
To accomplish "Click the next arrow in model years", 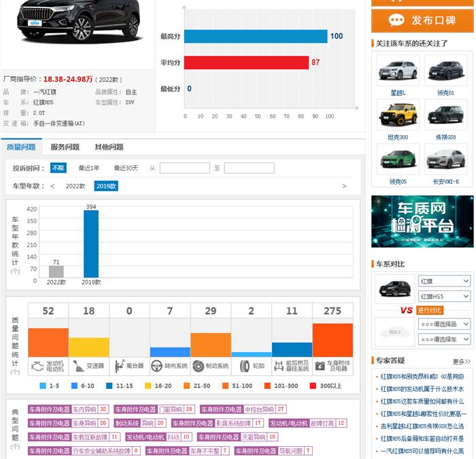I will pos(344,186).
